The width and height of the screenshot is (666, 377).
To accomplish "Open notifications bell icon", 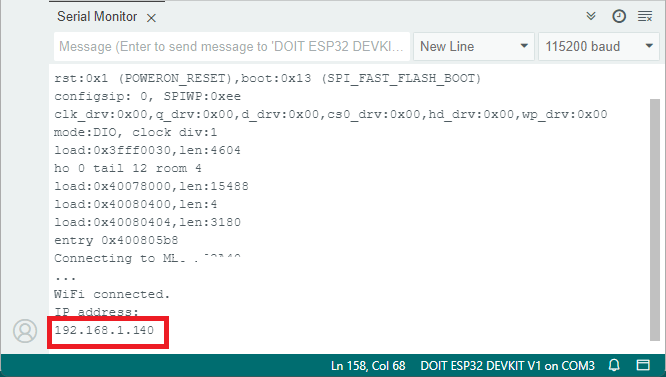I will [x=614, y=365].
